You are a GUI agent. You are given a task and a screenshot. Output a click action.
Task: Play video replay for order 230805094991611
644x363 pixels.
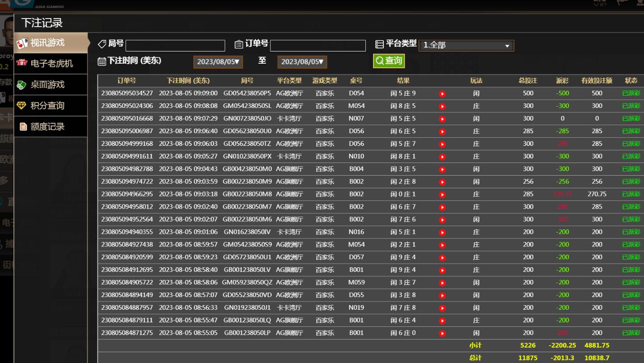click(443, 157)
